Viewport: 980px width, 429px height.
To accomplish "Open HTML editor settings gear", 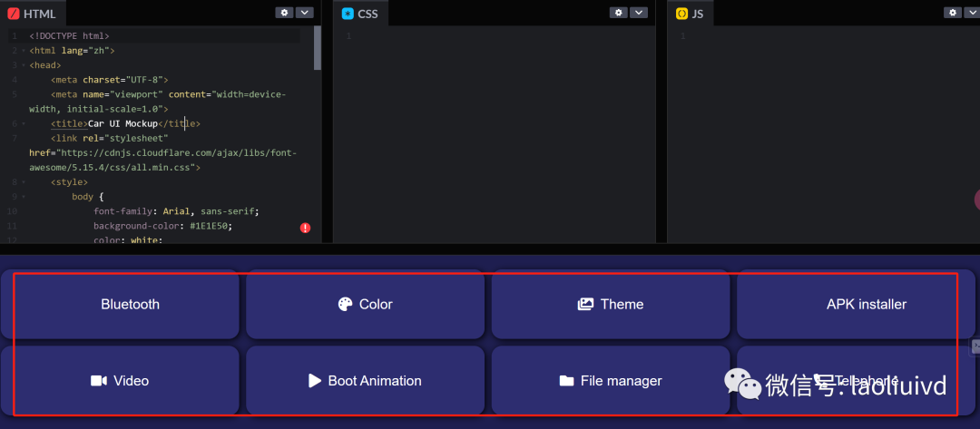I will tap(284, 13).
